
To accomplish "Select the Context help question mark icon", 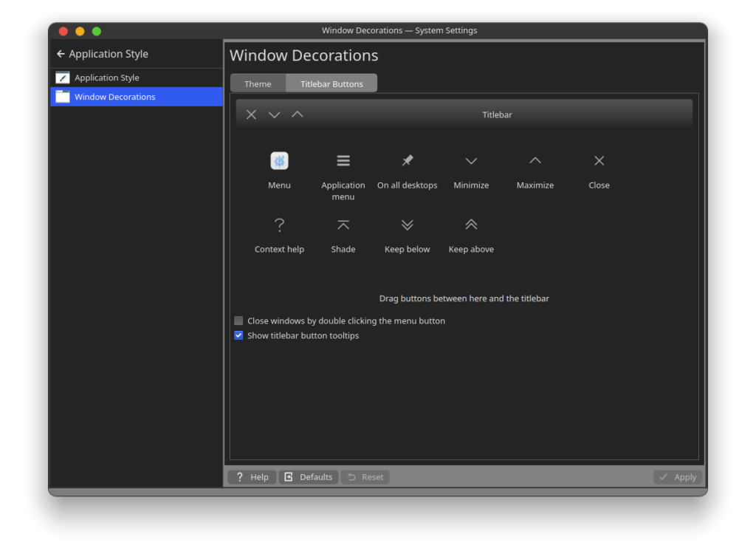I will (279, 225).
